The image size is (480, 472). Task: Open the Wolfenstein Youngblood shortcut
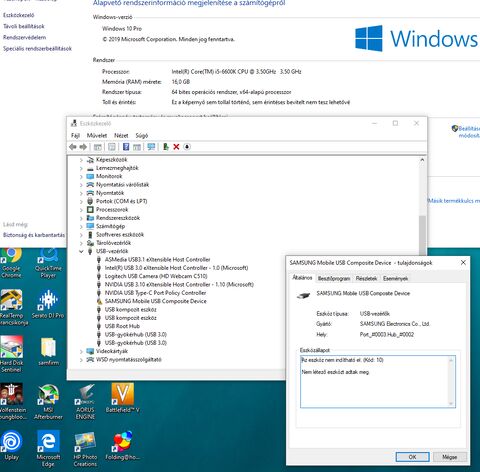[x=12, y=402]
